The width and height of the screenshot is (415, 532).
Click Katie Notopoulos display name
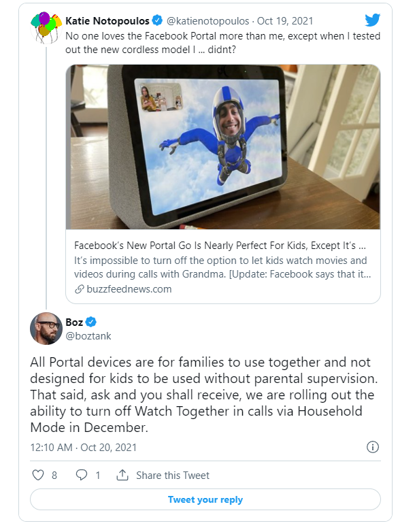(107, 21)
